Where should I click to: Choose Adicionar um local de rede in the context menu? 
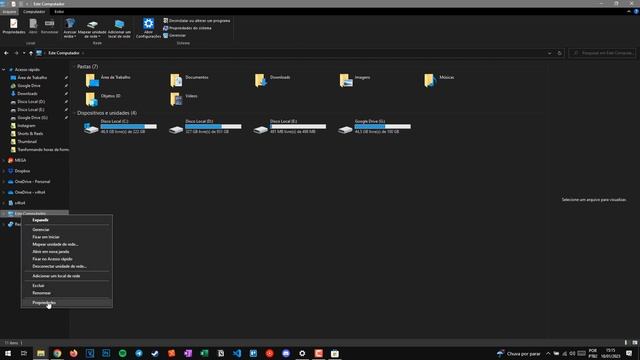[67, 276]
